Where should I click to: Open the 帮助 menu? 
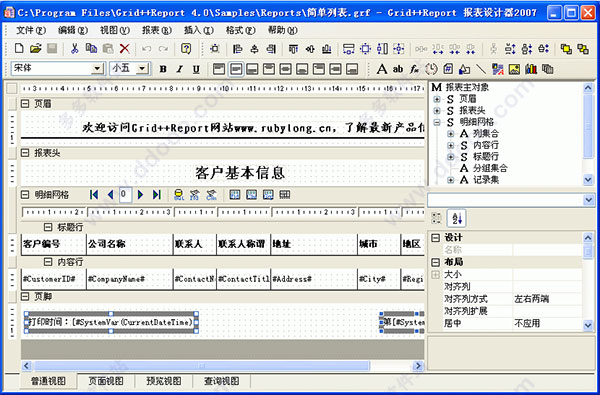click(282, 30)
